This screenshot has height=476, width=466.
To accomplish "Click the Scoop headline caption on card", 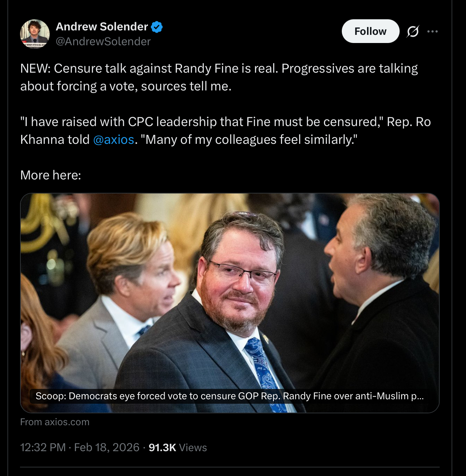I will pos(229,396).
